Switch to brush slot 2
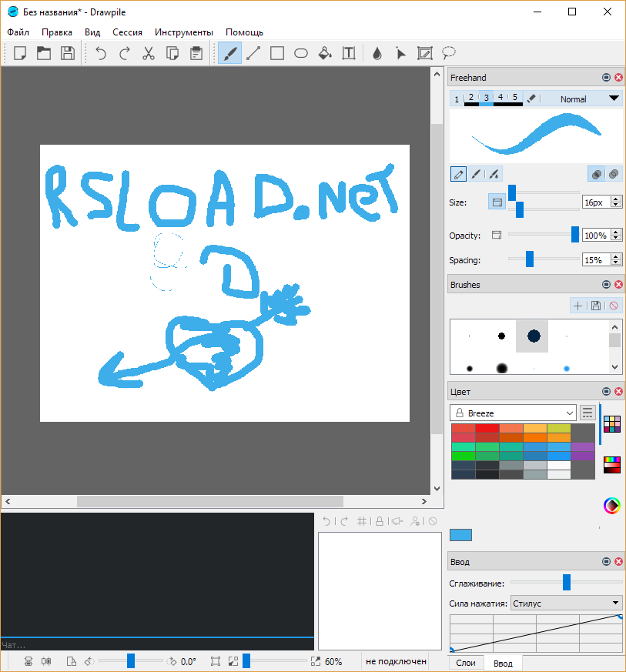The image size is (626, 672). click(470, 99)
